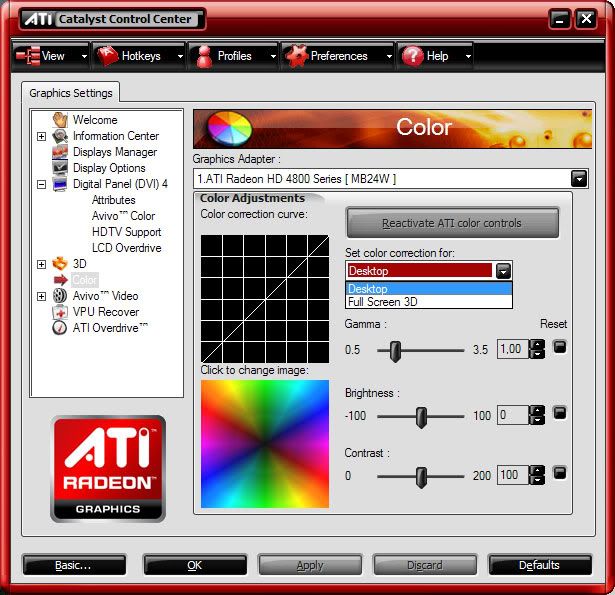Increase Contrast with spinner up arrow

pyautogui.click(x=537, y=470)
